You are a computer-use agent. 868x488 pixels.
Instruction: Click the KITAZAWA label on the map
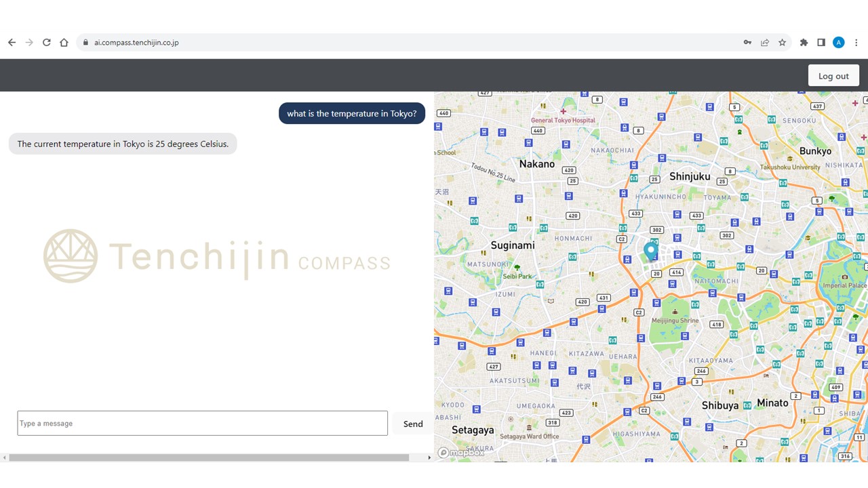(x=586, y=353)
